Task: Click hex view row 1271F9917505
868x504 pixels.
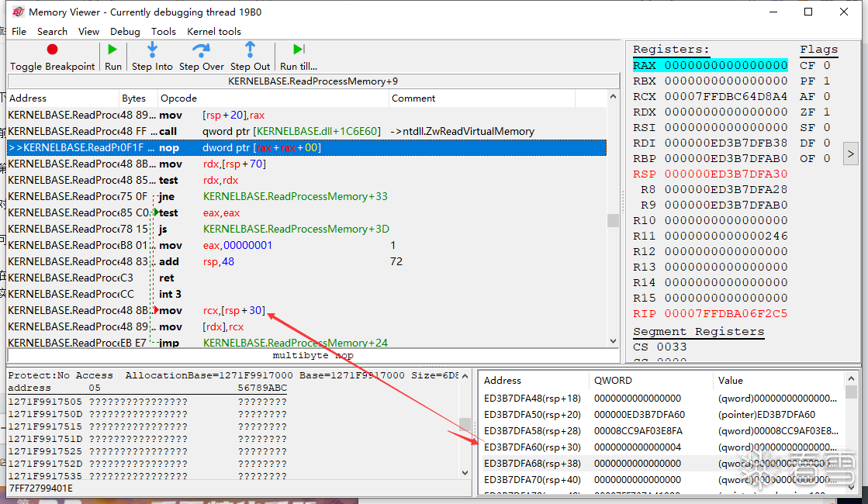Action: coord(147,402)
